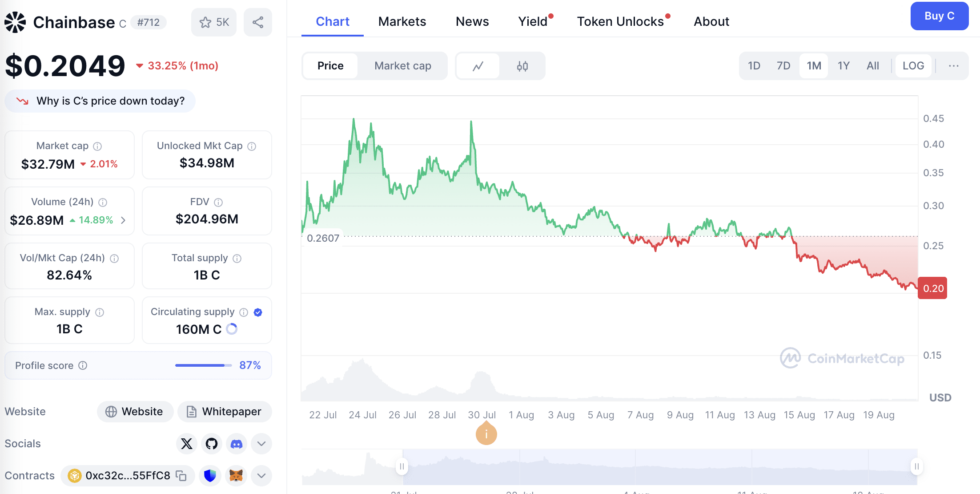This screenshot has width=980, height=494.
Task: Click the verified circulating supply badge
Action: pos(258,312)
